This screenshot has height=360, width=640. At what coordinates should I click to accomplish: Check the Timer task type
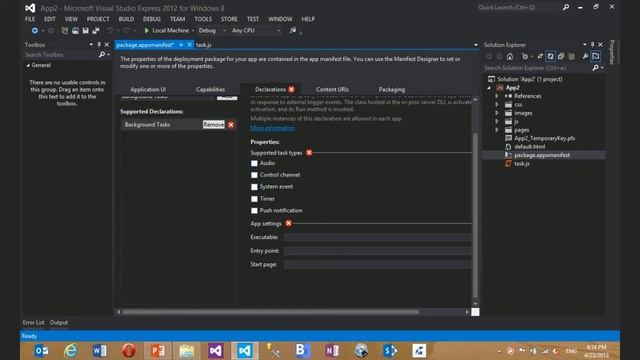click(x=254, y=199)
